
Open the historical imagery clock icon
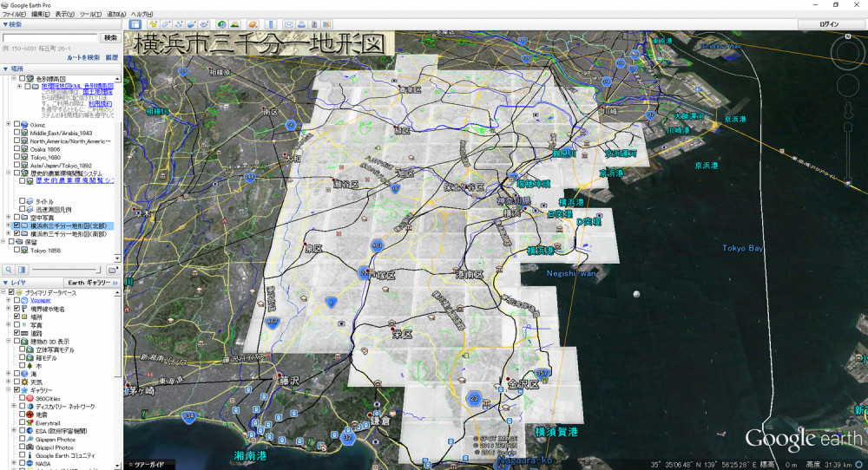[222, 24]
